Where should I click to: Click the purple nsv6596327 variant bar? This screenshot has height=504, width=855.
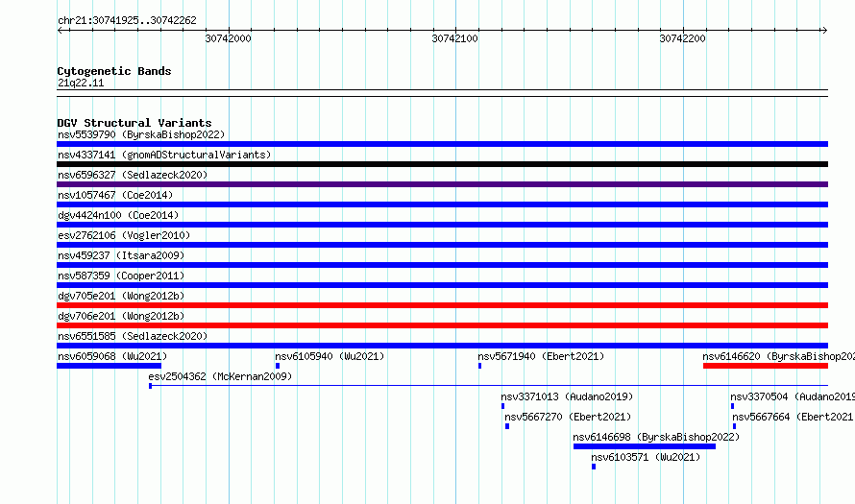[442, 184]
